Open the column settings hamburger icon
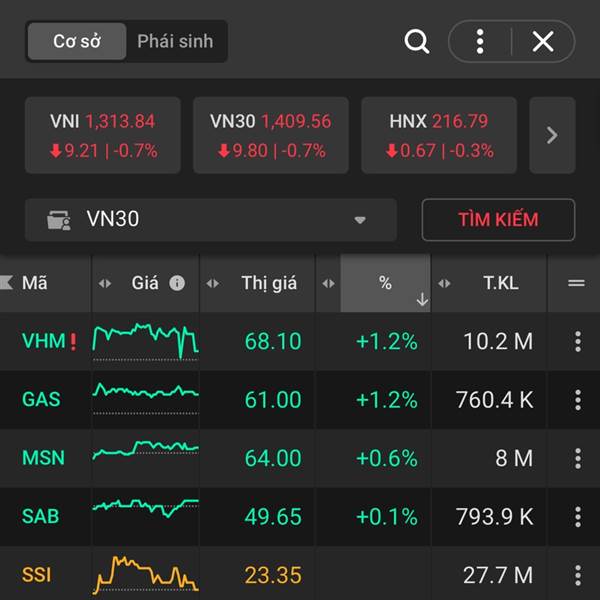The height and width of the screenshot is (600, 600). [x=576, y=283]
